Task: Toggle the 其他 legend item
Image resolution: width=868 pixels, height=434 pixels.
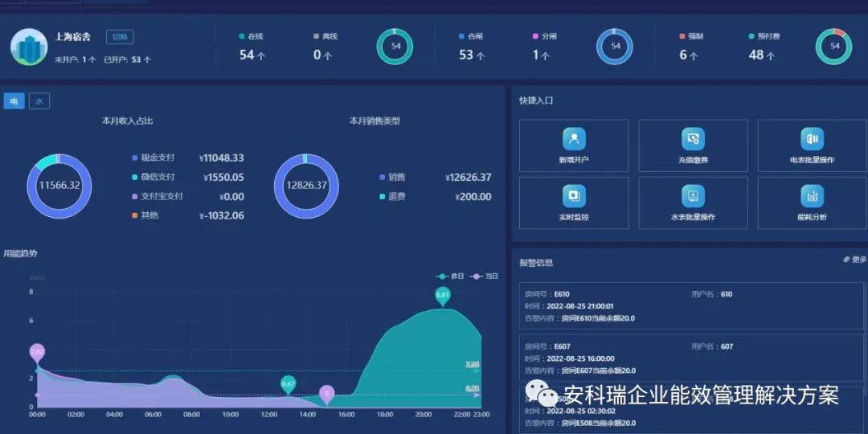Action: (145, 215)
